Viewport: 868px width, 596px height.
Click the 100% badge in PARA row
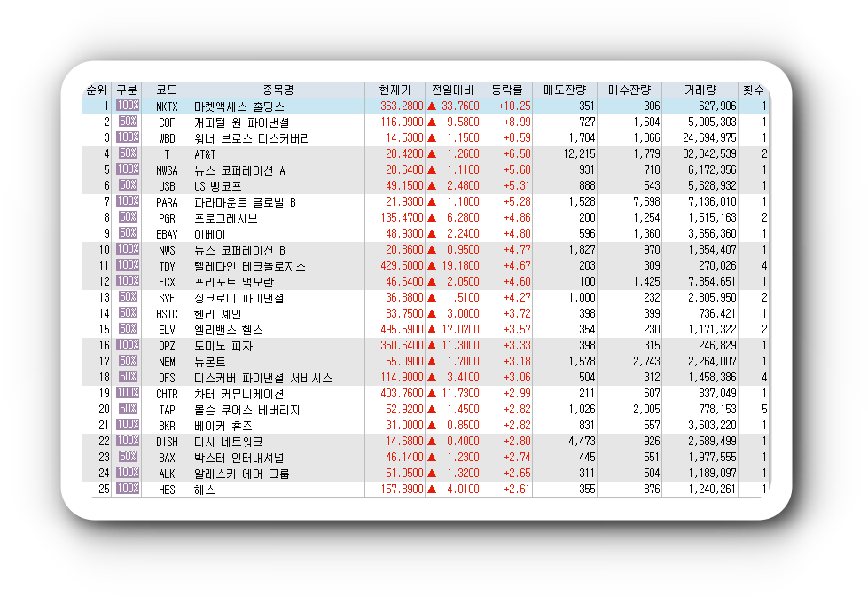coord(128,201)
